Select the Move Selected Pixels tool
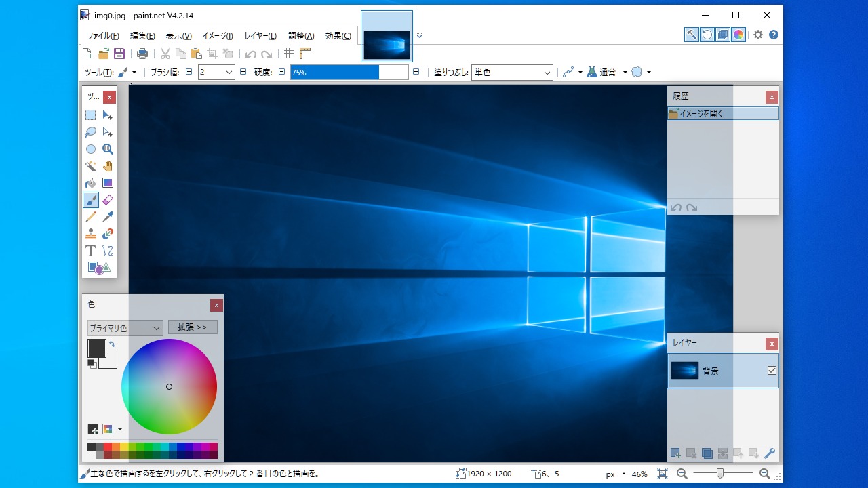This screenshot has height=488, width=868. pos(108,115)
